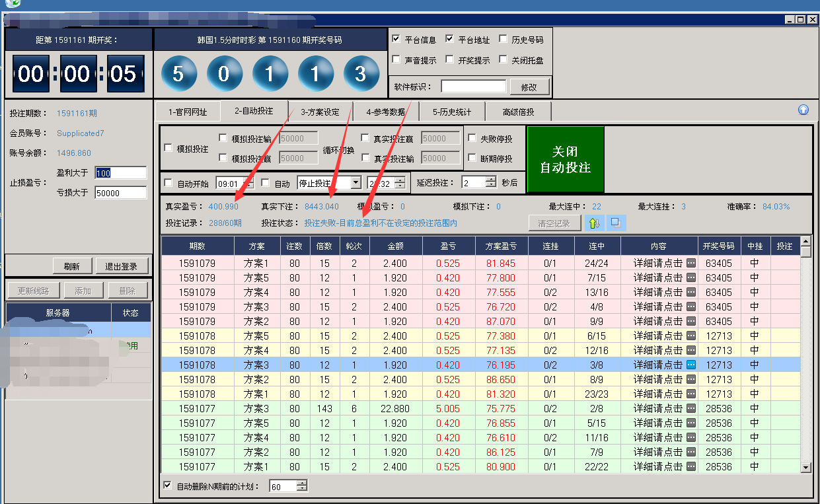Image resolution: width=820 pixels, height=504 pixels.
Task: Click the blue up-arrow icon right of tabs
Action: coord(803,110)
